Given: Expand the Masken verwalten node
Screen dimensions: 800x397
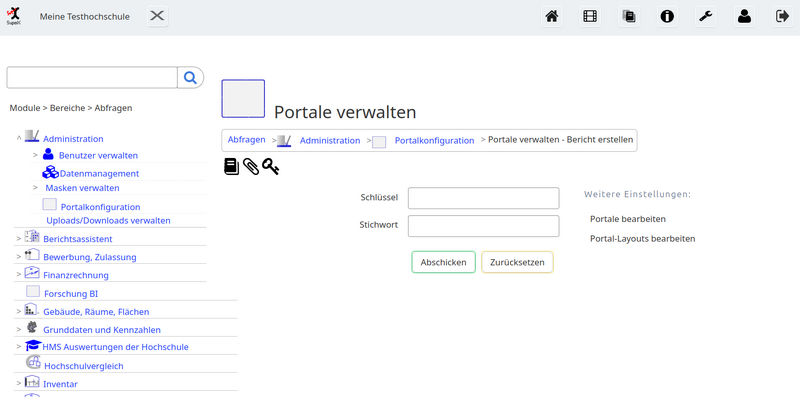Looking at the screenshot, I should [35, 187].
